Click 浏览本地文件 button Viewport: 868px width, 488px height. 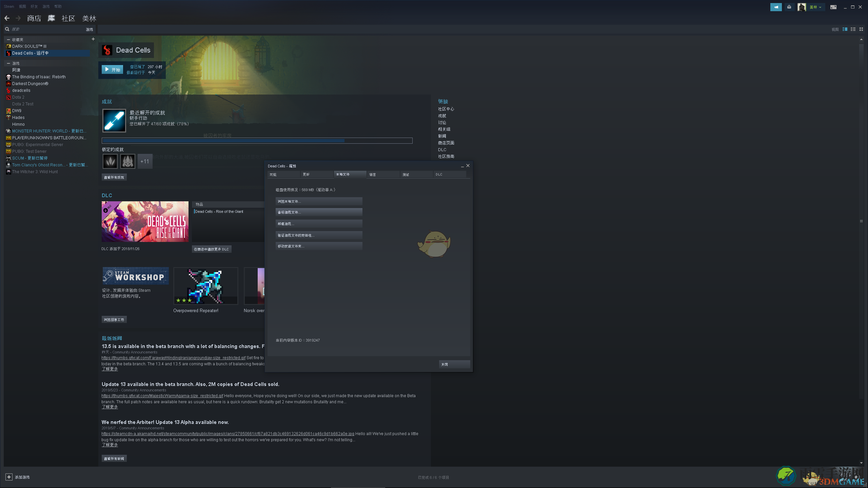tap(319, 201)
